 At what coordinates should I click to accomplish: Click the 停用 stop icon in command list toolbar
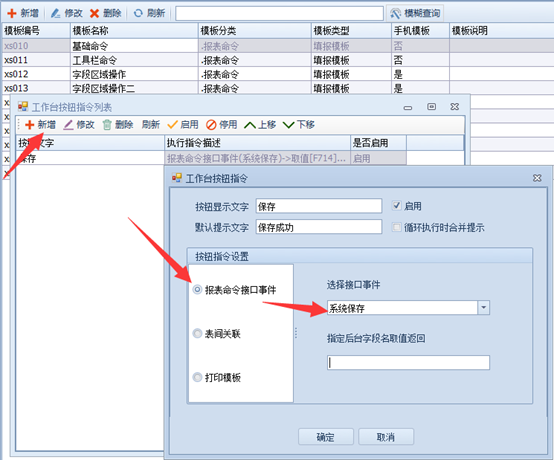tap(211, 125)
